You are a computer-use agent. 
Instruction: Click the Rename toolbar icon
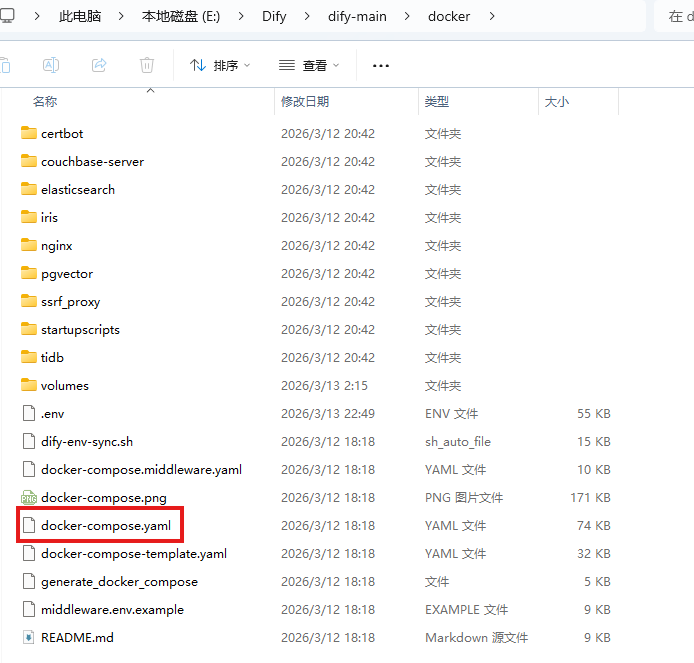[x=51, y=65]
